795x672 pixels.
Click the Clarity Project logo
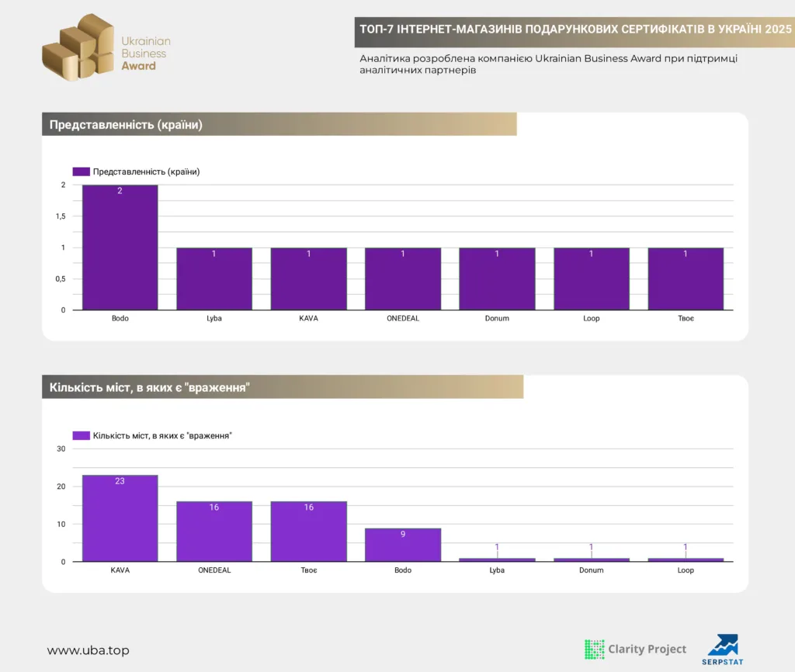(635, 649)
